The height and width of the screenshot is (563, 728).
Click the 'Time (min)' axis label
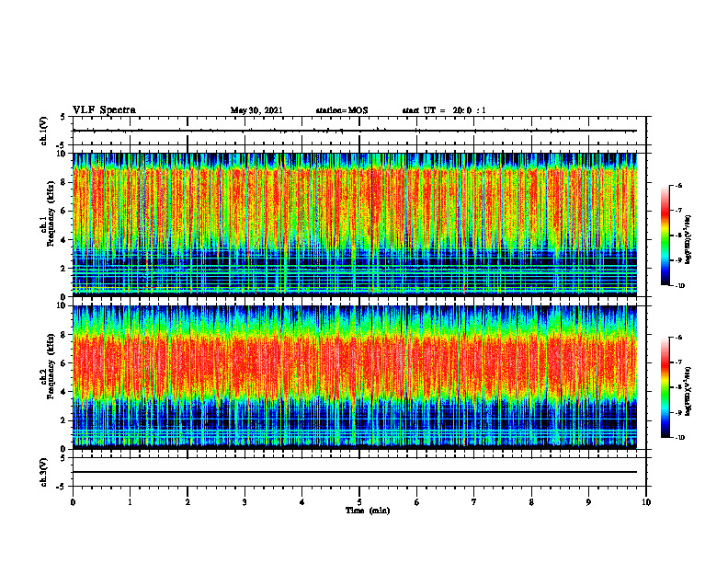pos(368,511)
